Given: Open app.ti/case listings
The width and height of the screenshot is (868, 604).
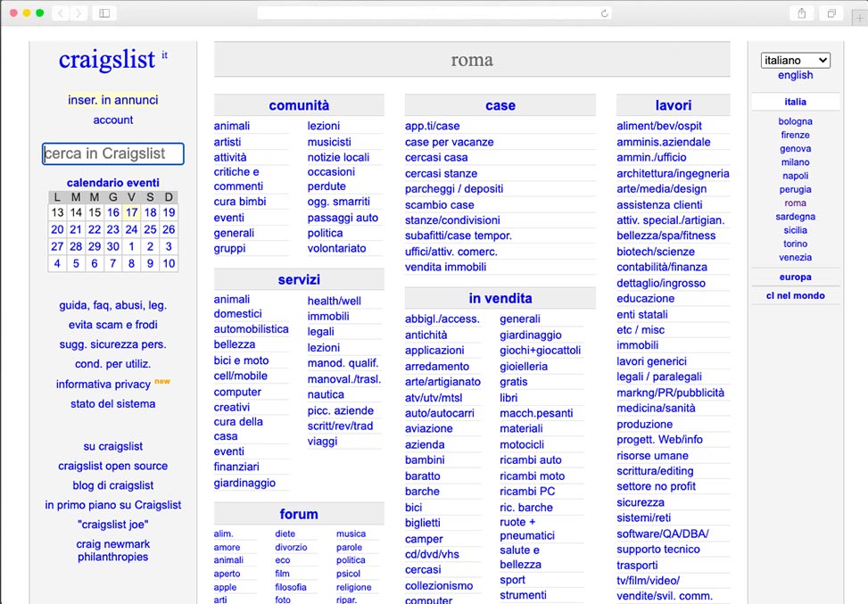Looking at the screenshot, I should click(433, 126).
